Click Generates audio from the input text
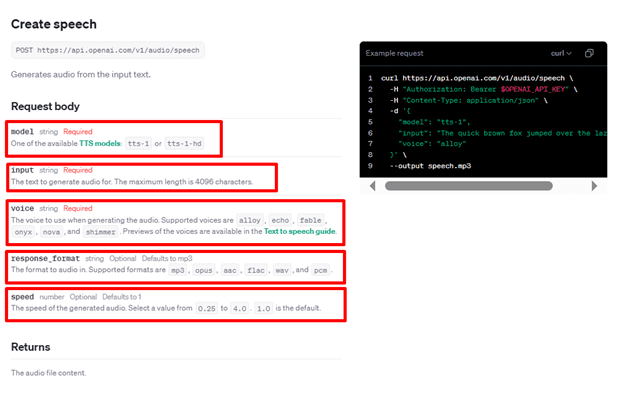This screenshot has height=394, width=624. (81, 74)
